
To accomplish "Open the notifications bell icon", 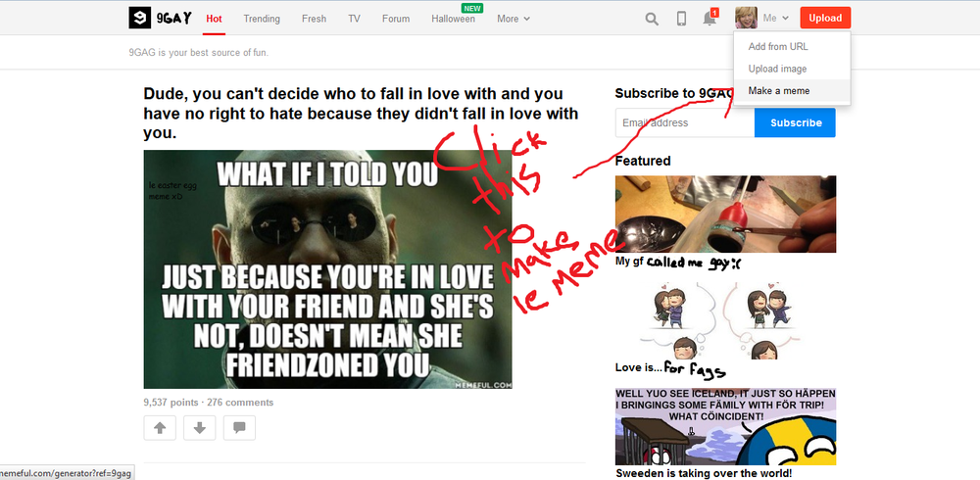I will pos(710,19).
